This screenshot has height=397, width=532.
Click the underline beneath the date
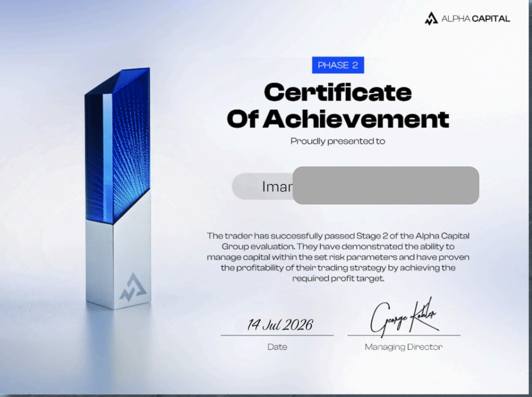(277, 335)
